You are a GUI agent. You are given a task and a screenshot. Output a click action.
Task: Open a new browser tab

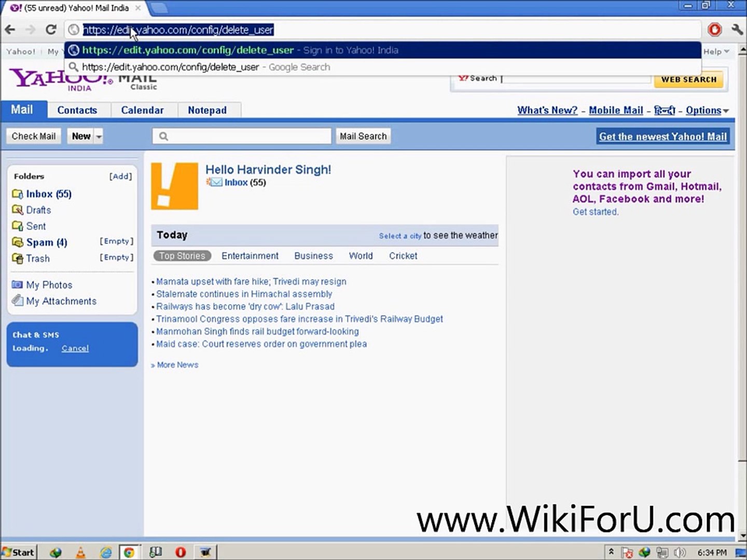pyautogui.click(x=159, y=8)
